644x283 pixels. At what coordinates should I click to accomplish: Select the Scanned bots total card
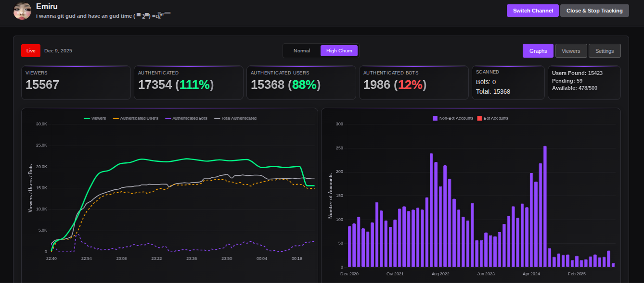pos(508,83)
